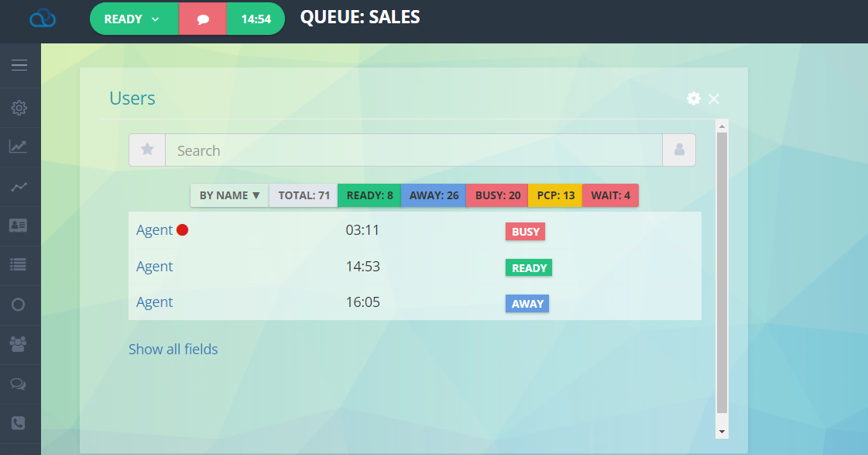Open the first Agent with red dot
Viewport: 868px width, 455px height.
[155, 230]
